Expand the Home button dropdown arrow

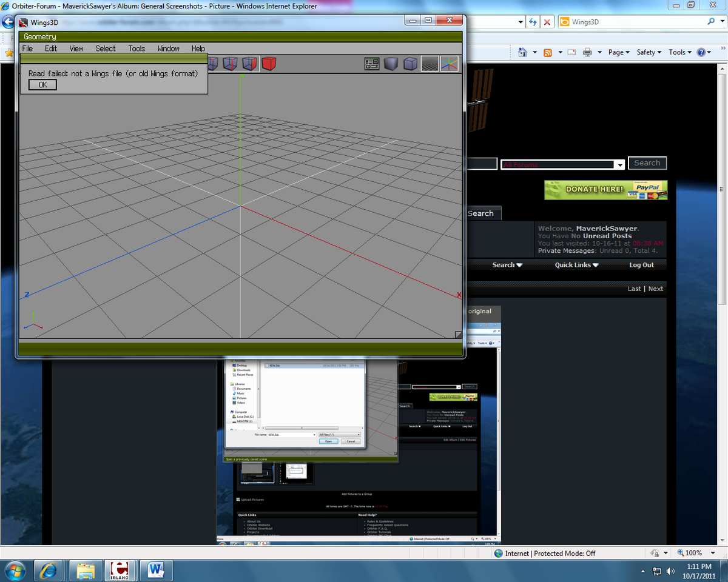click(534, 52)
